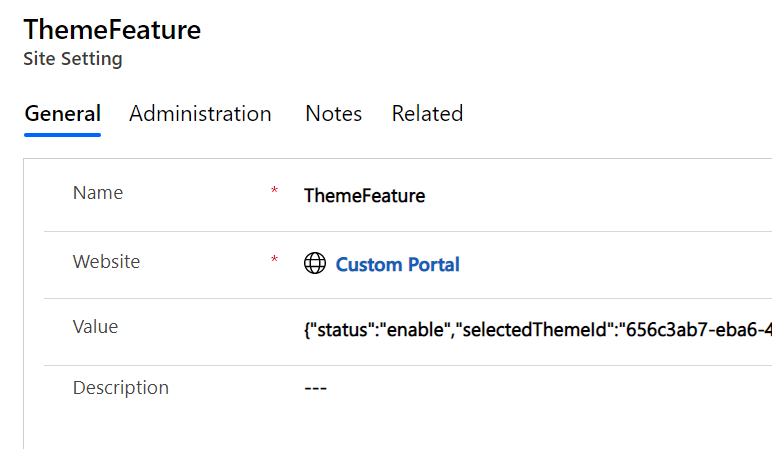Click the red asterisk next to Name

point(275,191)
